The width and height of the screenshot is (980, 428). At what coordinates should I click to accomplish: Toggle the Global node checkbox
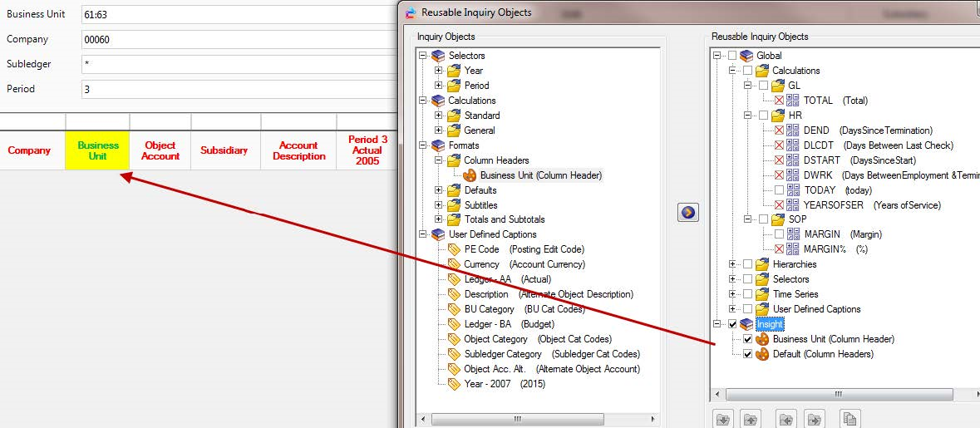pos(732,56)
